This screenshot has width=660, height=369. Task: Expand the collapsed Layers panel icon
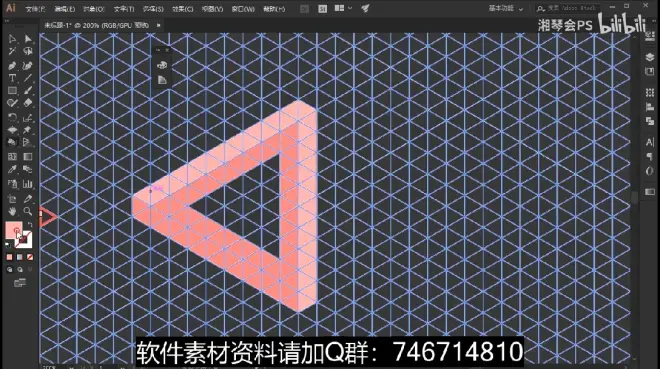click(x=649, y=57)
